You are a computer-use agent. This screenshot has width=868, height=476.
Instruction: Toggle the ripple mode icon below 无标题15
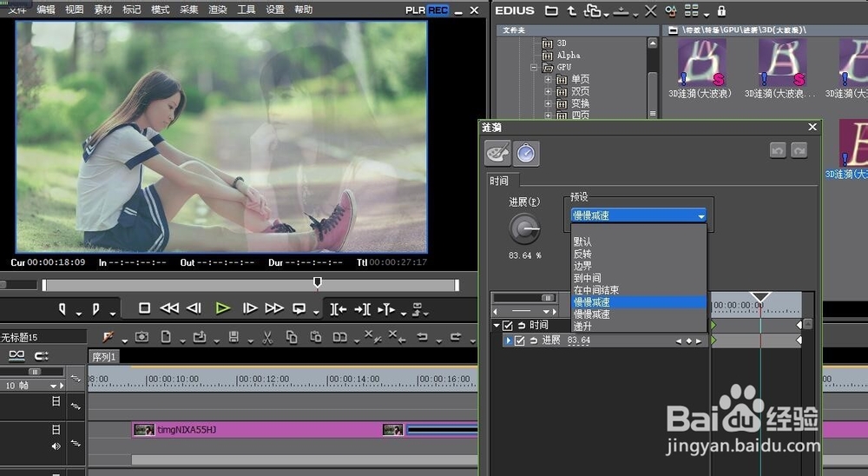coord(16,355)
